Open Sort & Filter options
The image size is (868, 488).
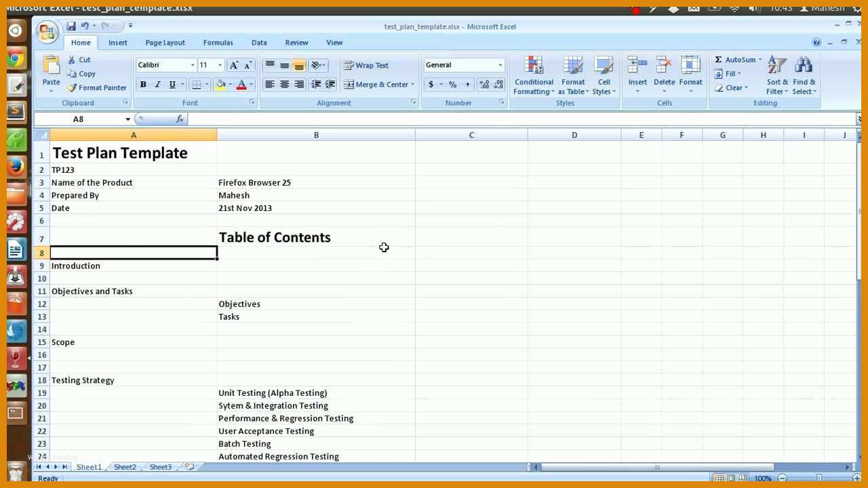coord(777,75)
